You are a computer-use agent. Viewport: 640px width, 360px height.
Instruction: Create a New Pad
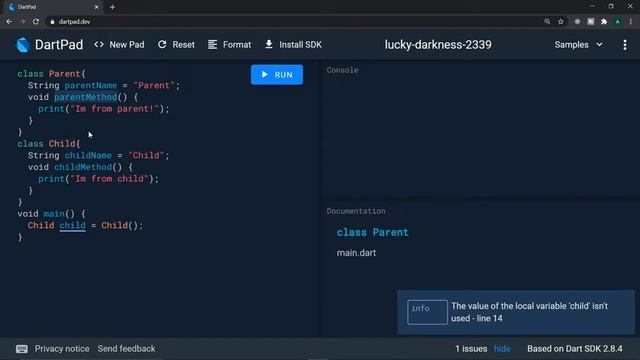click(x=119, y=44)
